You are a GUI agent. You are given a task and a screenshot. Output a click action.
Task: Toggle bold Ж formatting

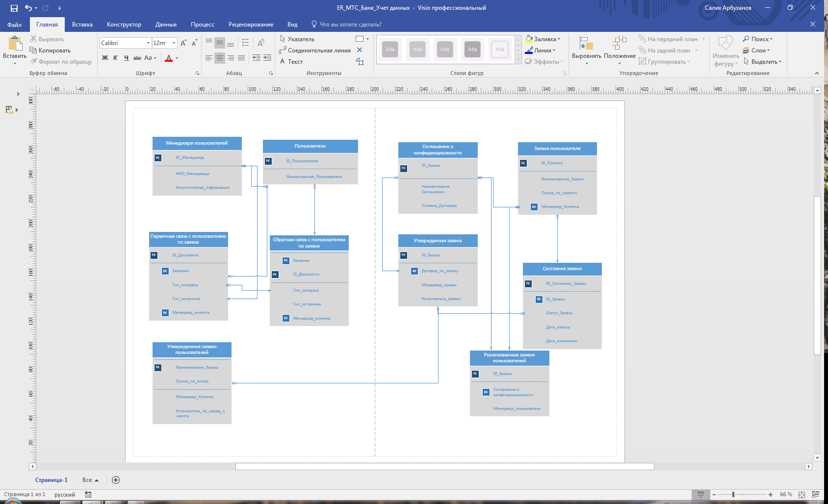104,58
